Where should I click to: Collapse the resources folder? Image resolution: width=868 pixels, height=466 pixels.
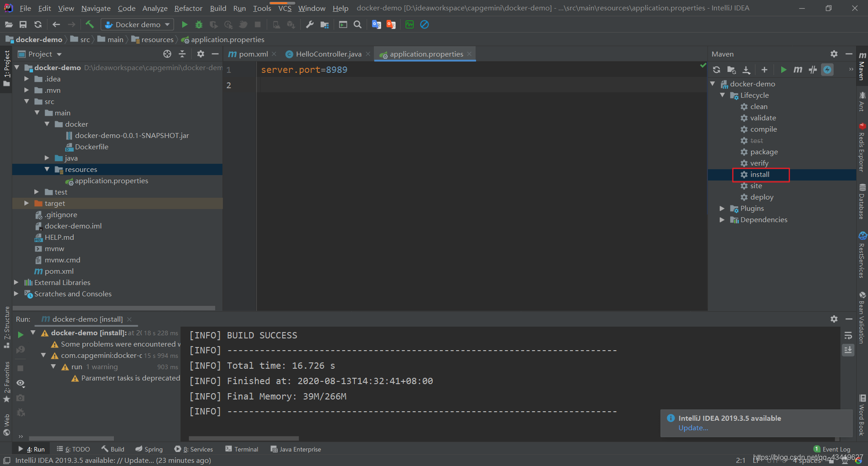click(x=47, y=169)
